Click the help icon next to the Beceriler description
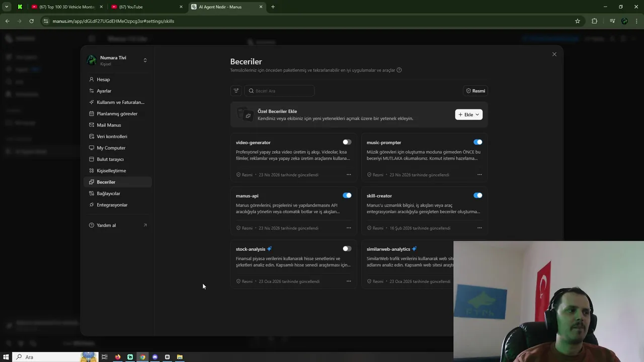 (x=399, y=70)
